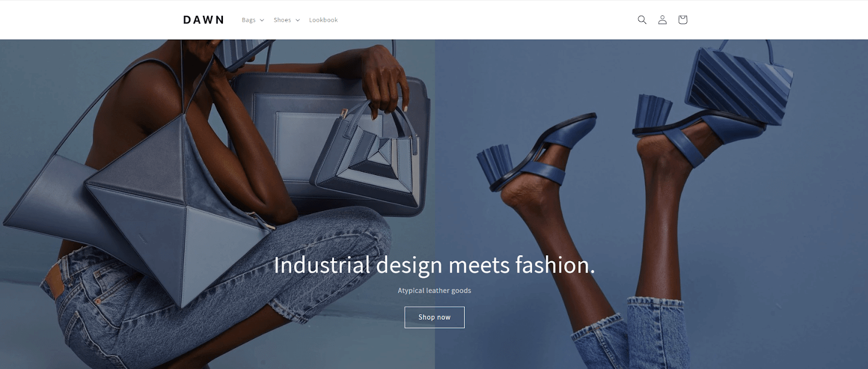Open the search magnifier icon

(642, 20)
